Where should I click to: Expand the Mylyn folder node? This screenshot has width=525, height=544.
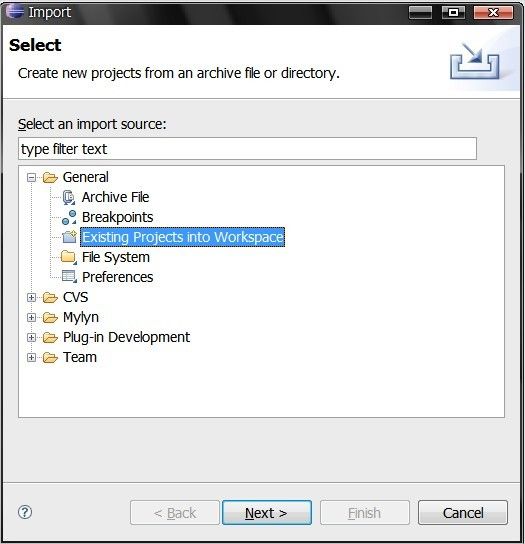click(x=31, y=317)
